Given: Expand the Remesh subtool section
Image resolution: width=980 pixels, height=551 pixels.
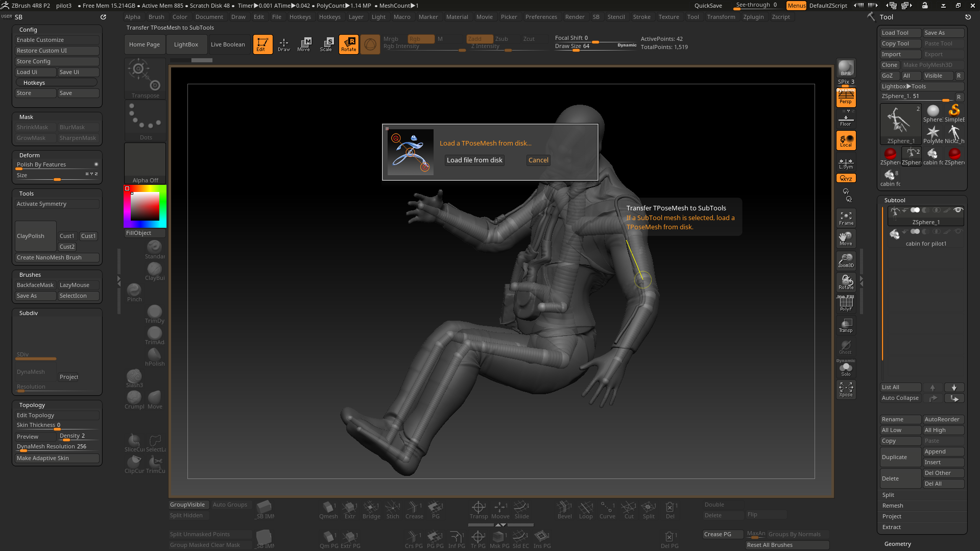Looking at the screenshot, I should pos(893,506).
